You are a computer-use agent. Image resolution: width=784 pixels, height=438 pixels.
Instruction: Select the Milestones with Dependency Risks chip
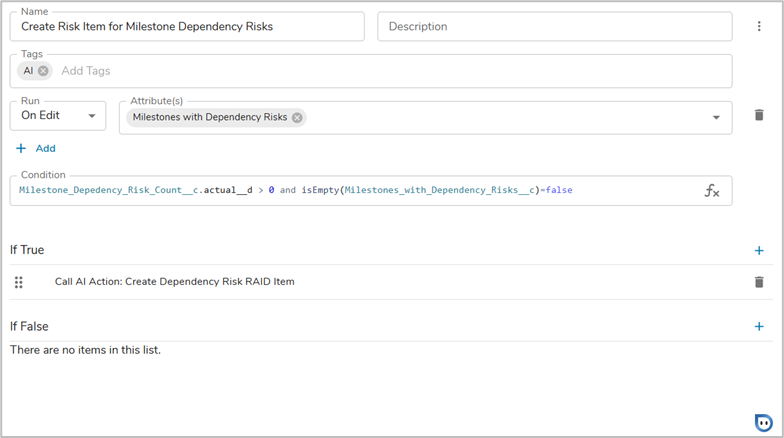(210, 117)
